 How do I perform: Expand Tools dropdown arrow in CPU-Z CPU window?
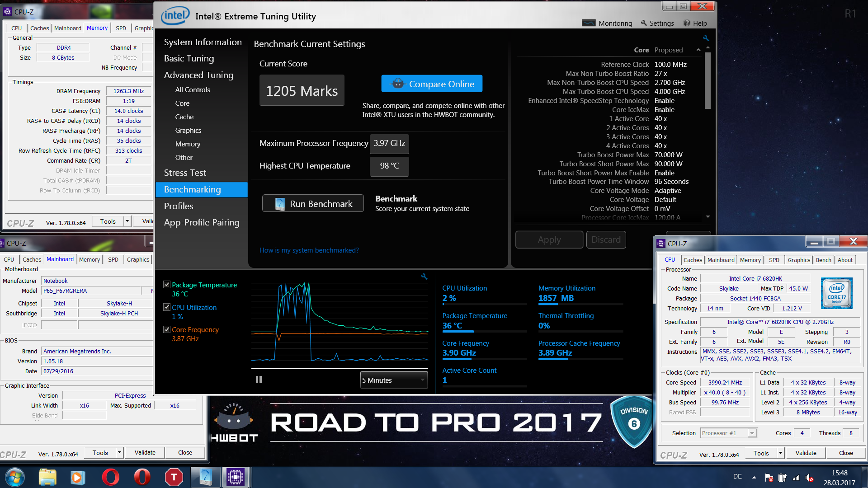pyautogui.click(x=780, y=453)
